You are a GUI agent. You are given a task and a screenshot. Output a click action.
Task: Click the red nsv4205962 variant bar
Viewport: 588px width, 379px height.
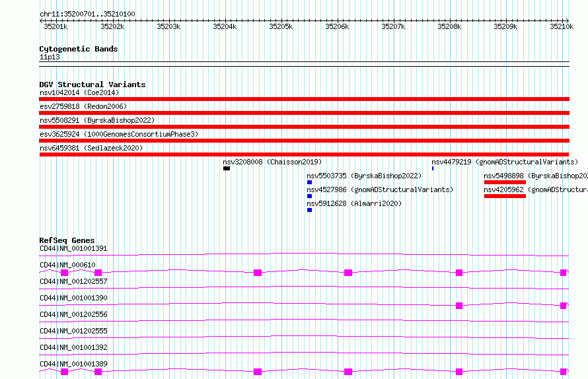click(505, 196)
